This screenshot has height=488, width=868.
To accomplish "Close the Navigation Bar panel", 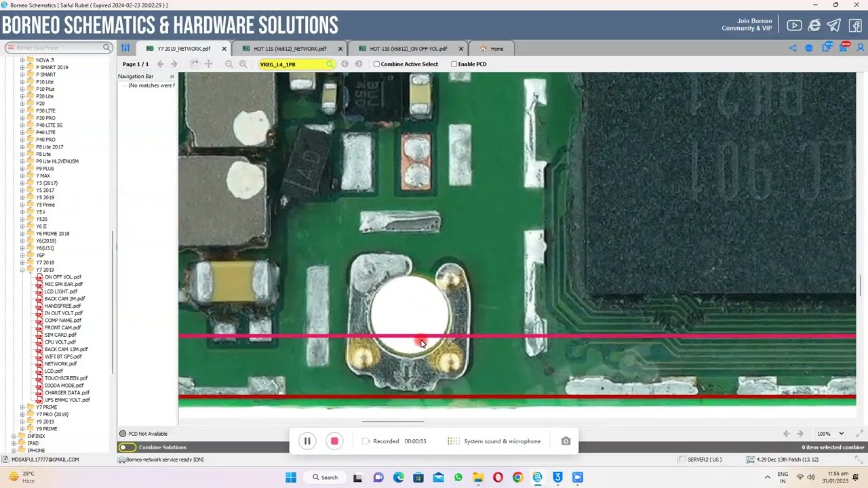I will [172, 77].
